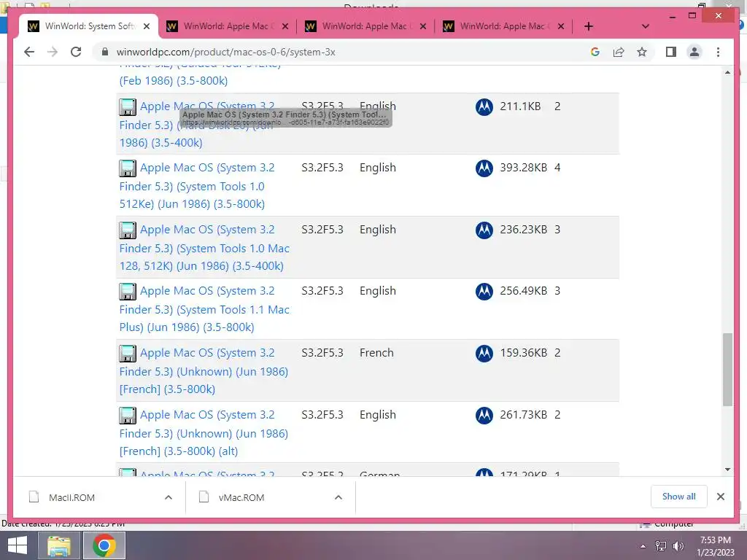Expand options for MacII.ROM download
This screenshot has width=747, height=560.
click(169, 497)
